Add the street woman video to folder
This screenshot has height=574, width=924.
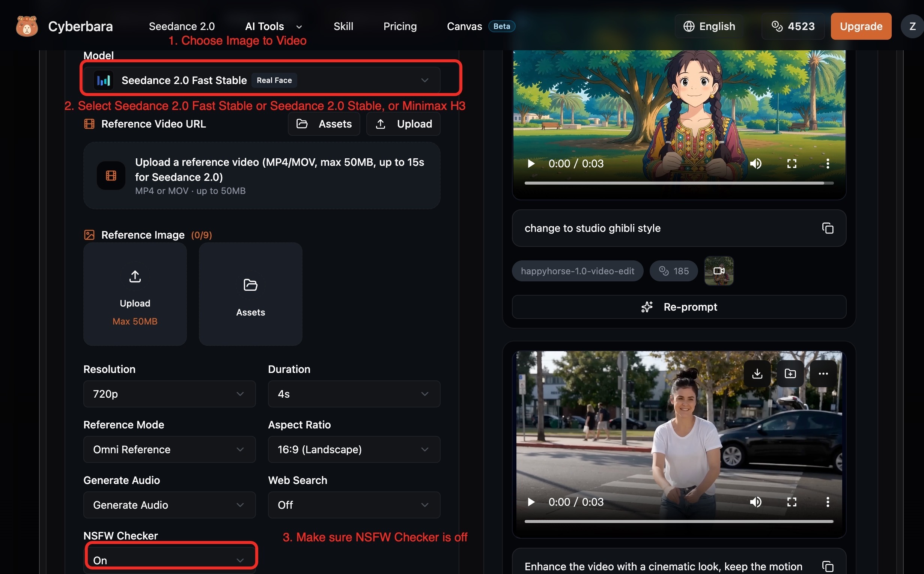[x=790, y=374]
